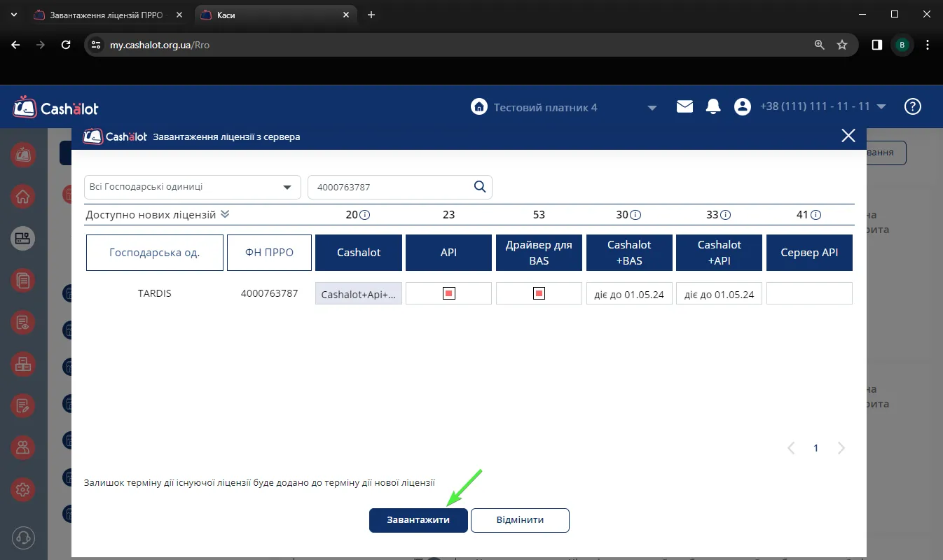Open the mail envelope icon in header
943x560 pixels.
pyautogui.click(x=684, y=106)
